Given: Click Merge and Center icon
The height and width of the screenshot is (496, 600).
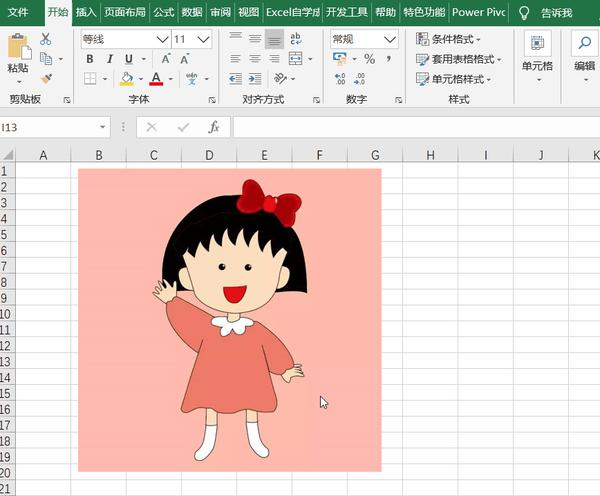Looking at the screenshot, I should 295,59.
